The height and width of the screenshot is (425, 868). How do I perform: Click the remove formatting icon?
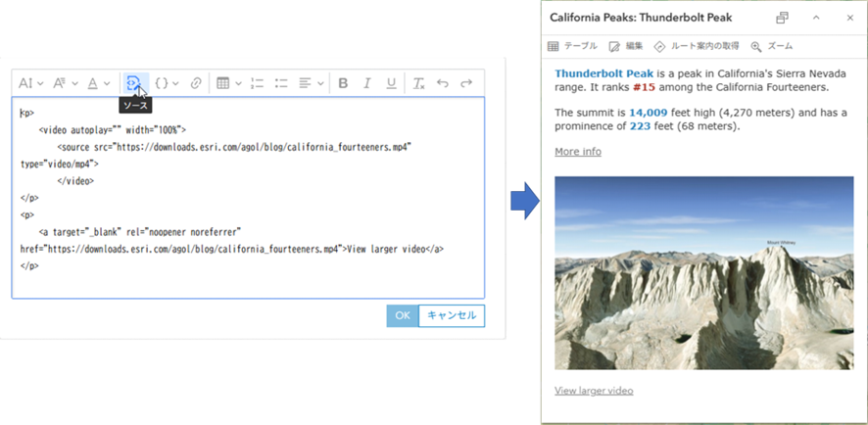coord(418,83)
